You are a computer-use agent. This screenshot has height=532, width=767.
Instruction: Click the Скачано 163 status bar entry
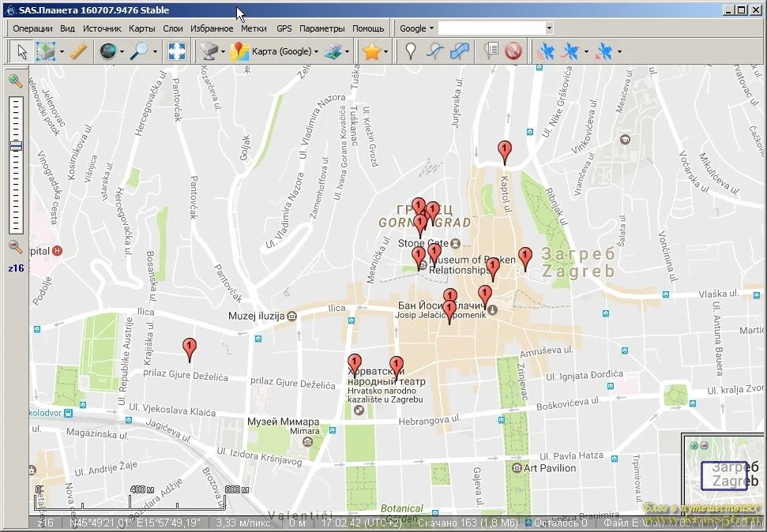(x=468, y=523)
